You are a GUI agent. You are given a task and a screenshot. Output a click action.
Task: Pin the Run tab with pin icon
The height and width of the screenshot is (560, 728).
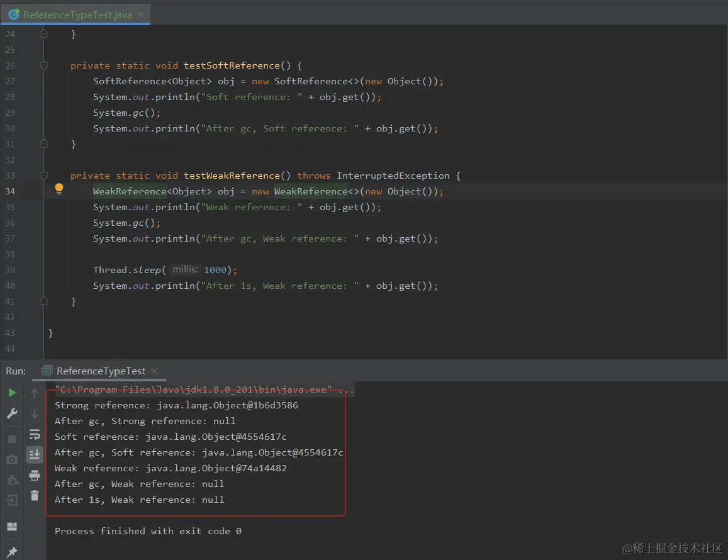12,552
